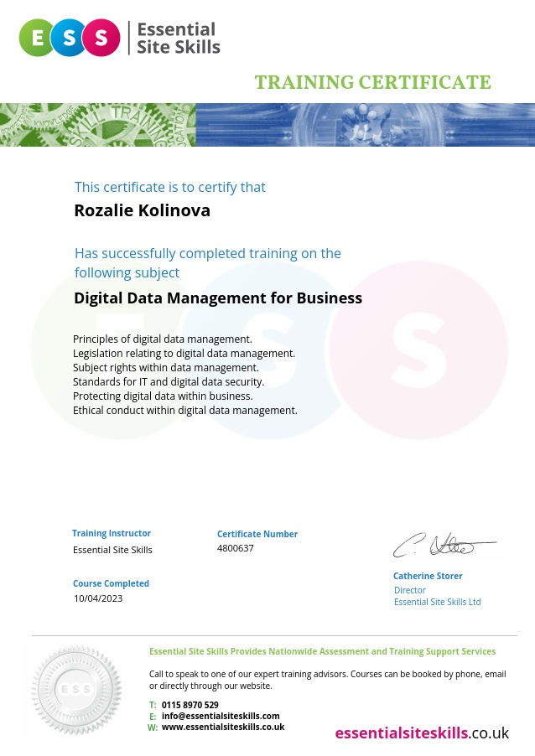
Task: Click the Essential Site Skills logo text
Action: click(x=178, y=39)
